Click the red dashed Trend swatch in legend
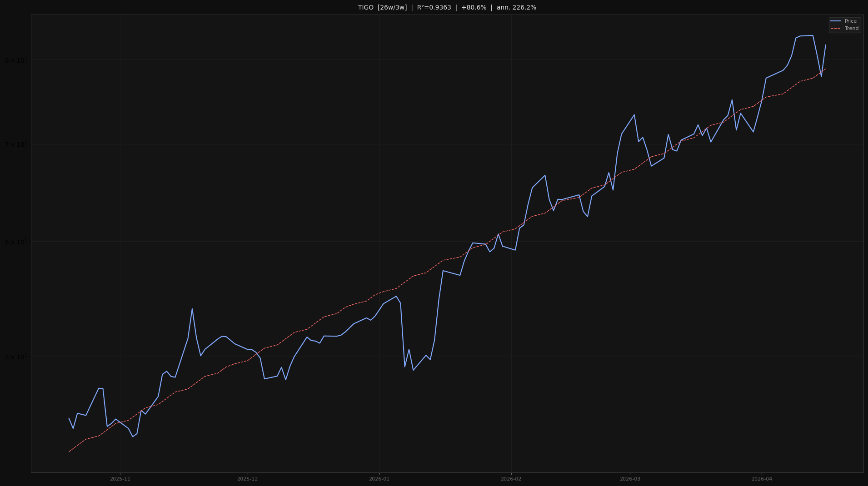Screen dimensions: 868x486 coord(836,29)
